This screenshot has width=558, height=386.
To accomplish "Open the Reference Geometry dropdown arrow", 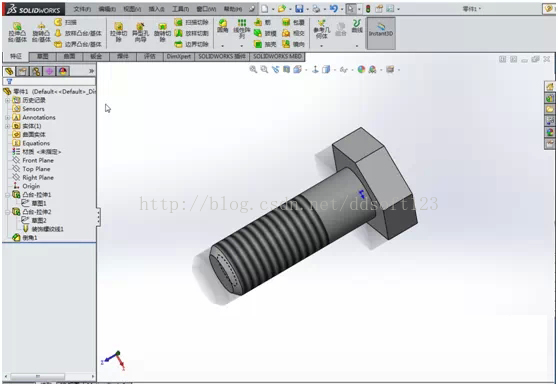I will pyautogui.click(x=321, y=46).
